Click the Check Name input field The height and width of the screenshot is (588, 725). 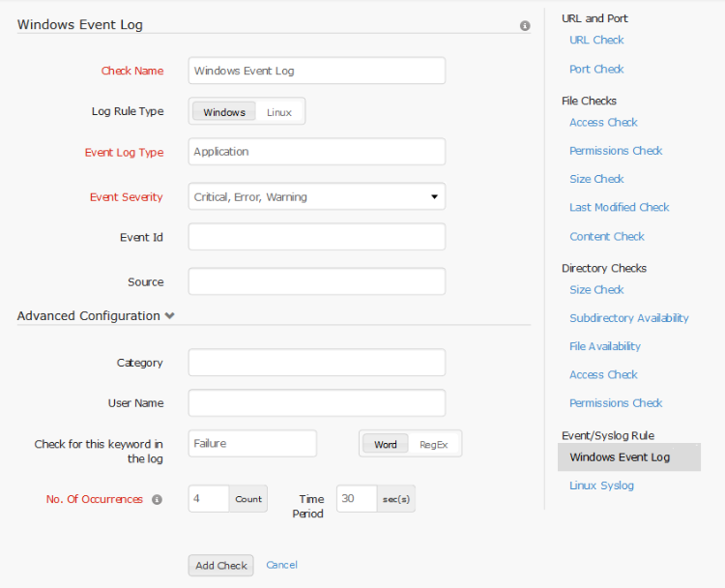316,71
